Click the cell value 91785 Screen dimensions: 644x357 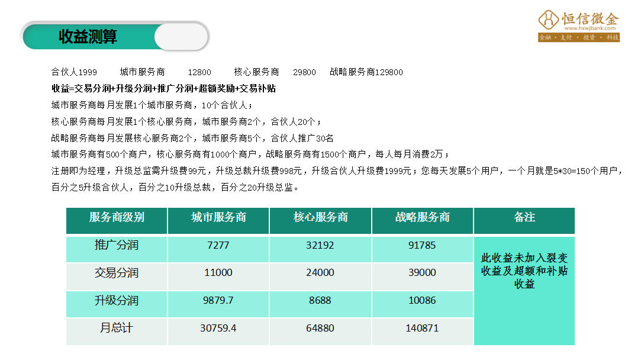point(422,246)
